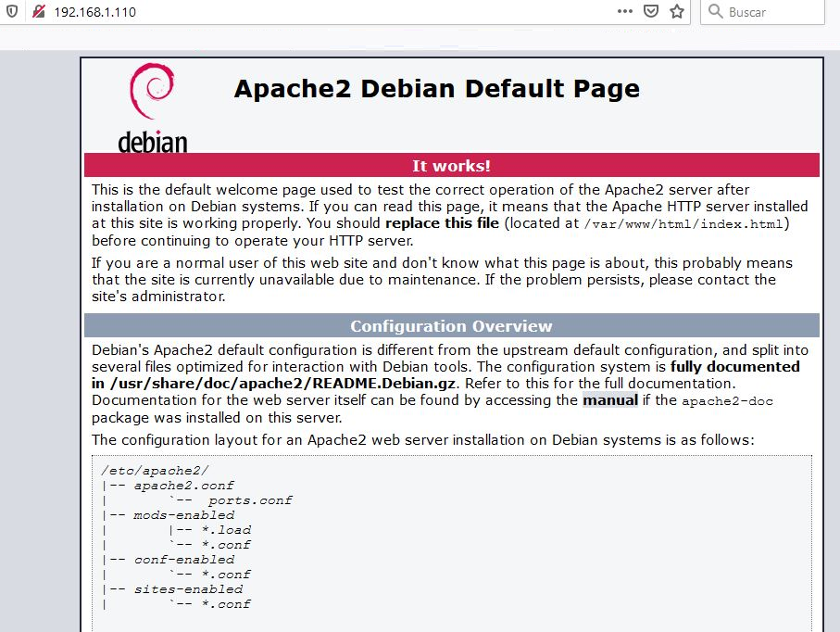Click the sites-enabled entry
840x632 pixels.
188,589
